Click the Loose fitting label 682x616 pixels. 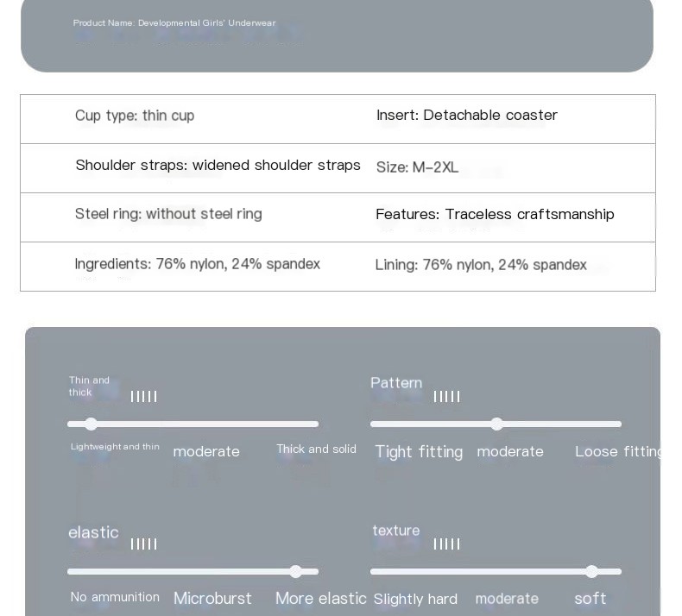pyautogui.click(x=617, y=452)
